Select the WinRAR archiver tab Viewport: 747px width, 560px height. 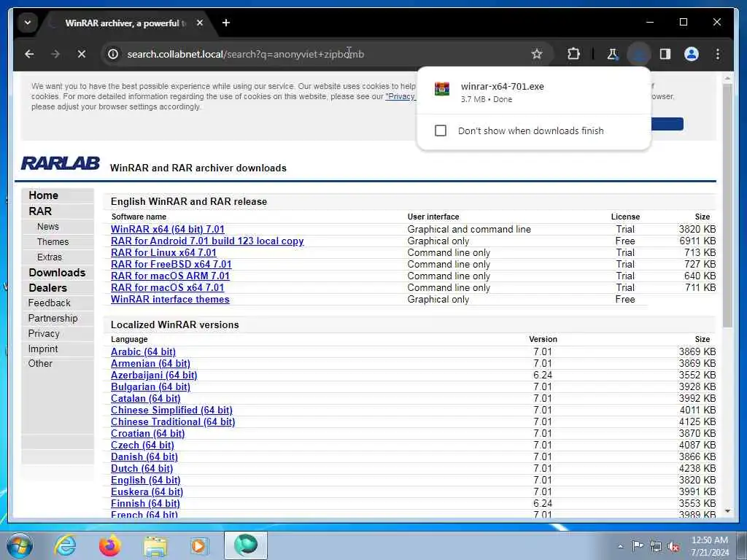click(125, 23)
